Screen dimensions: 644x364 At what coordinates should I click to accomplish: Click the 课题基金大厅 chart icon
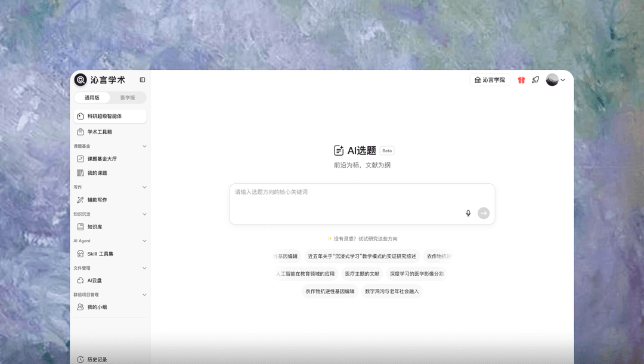pyautogui.click(x=80, y=159)
